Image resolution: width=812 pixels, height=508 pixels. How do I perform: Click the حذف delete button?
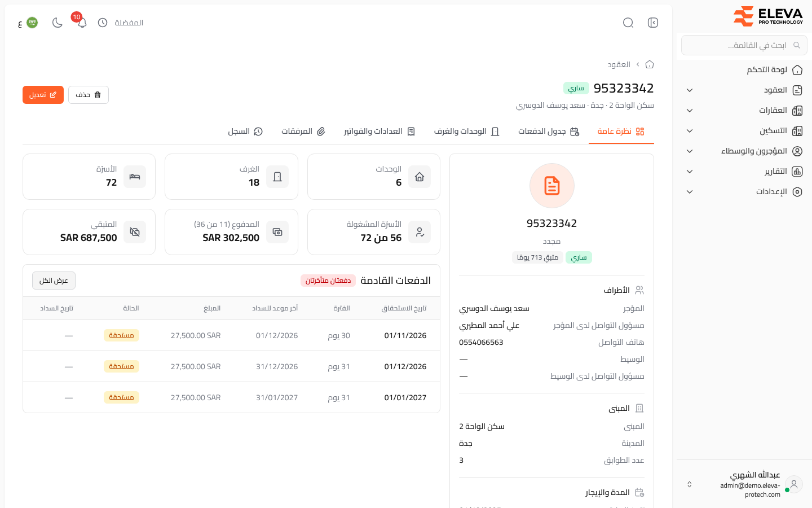coord(89,95)
